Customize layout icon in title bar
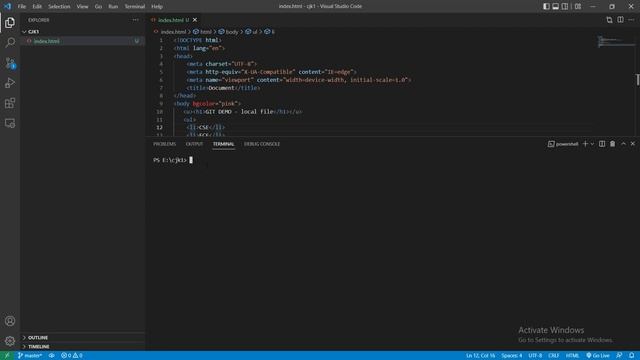Image resolution: width=640 pixels, height=360 pixels. pyautogui.click(x=578, y=6)
